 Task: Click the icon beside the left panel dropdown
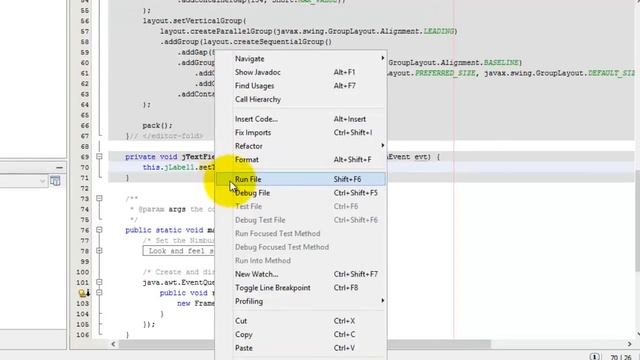point(55,181)
